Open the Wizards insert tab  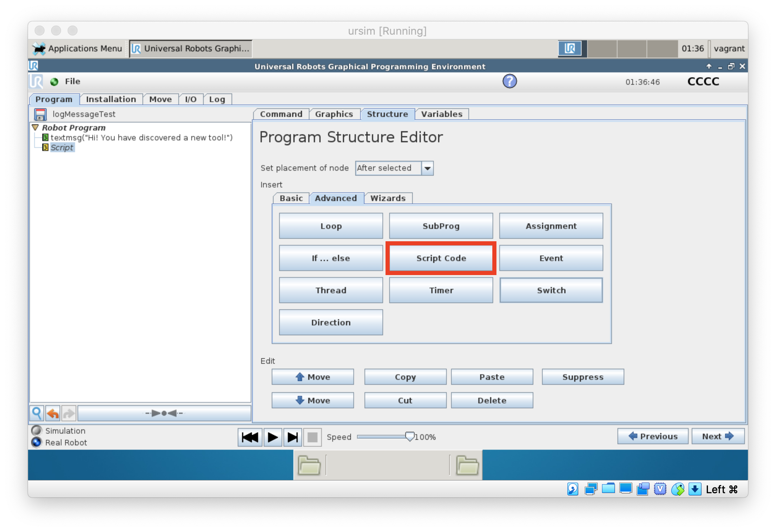click(388, 198)
